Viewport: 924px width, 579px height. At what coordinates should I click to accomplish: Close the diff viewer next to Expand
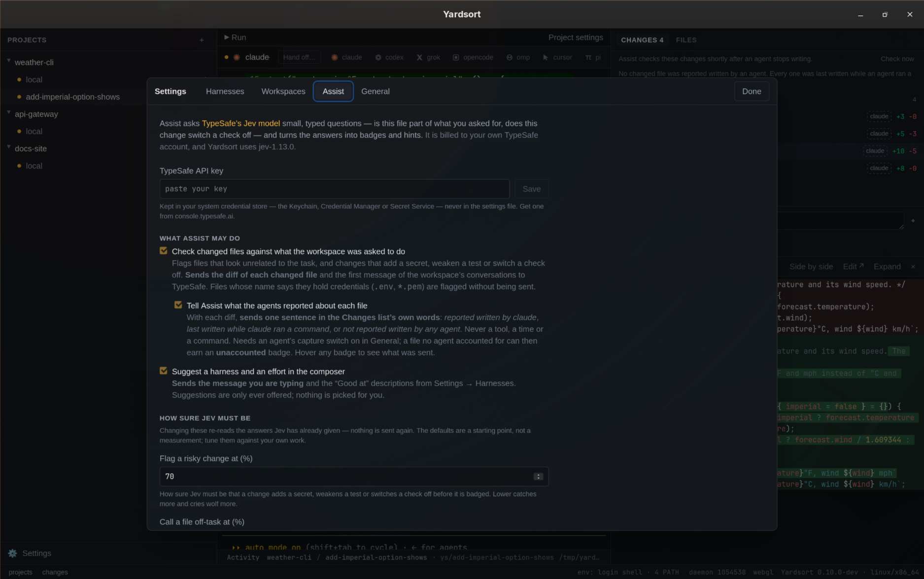pyautogui.click(x=913, y=267)
